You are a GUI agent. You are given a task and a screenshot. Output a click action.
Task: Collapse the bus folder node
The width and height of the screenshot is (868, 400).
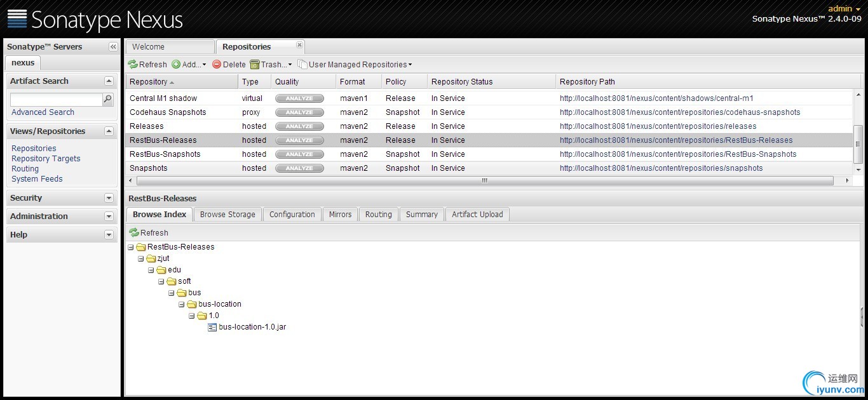pyautogui.click(x=172, y=293)
